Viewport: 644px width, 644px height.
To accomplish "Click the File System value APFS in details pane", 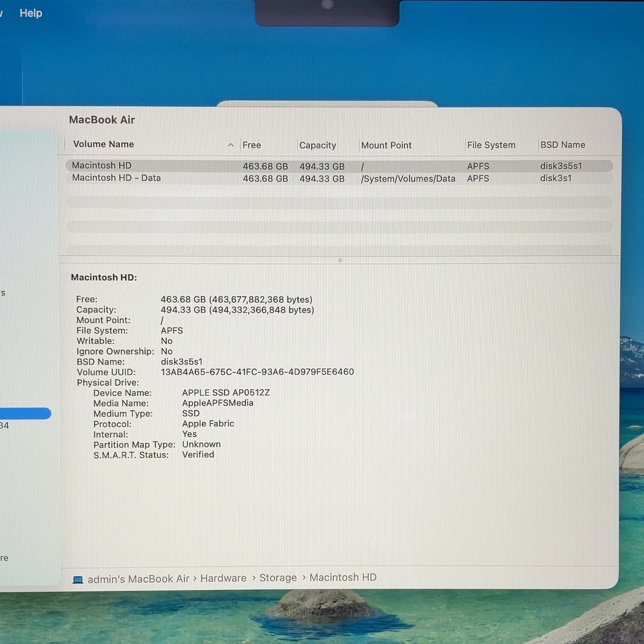I will (x=172, y=331).
